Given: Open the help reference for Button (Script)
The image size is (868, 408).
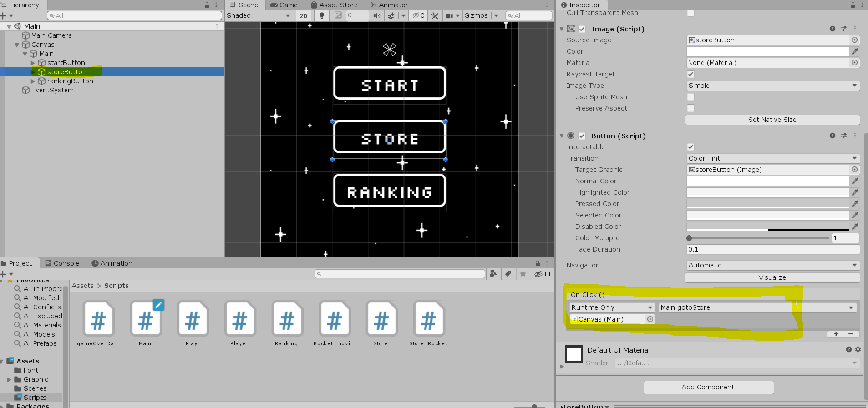Looking at the screenshot, I should (832, 136).
